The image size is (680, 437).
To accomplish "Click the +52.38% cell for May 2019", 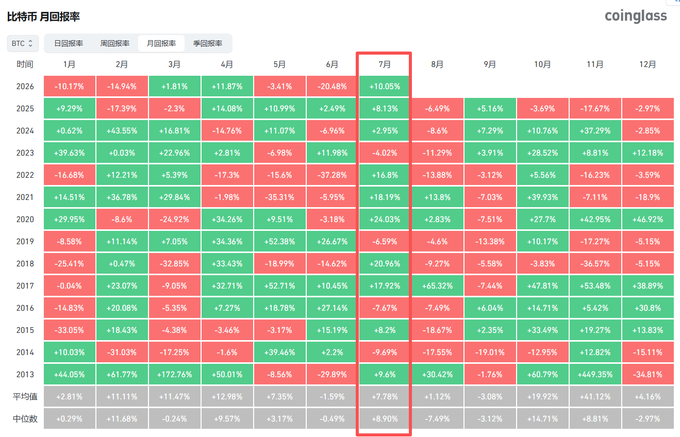I will [279, 241].
